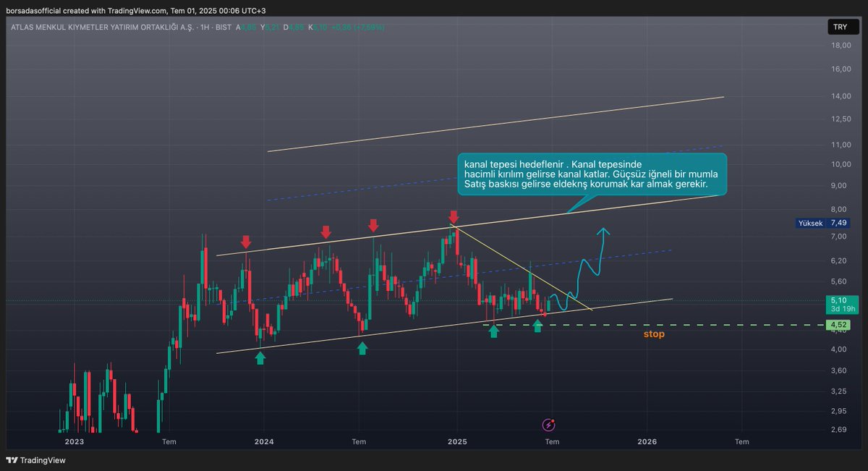Click the Tem label between 2025 and 2026
This screenshot has width=868, height=471.
552,441
